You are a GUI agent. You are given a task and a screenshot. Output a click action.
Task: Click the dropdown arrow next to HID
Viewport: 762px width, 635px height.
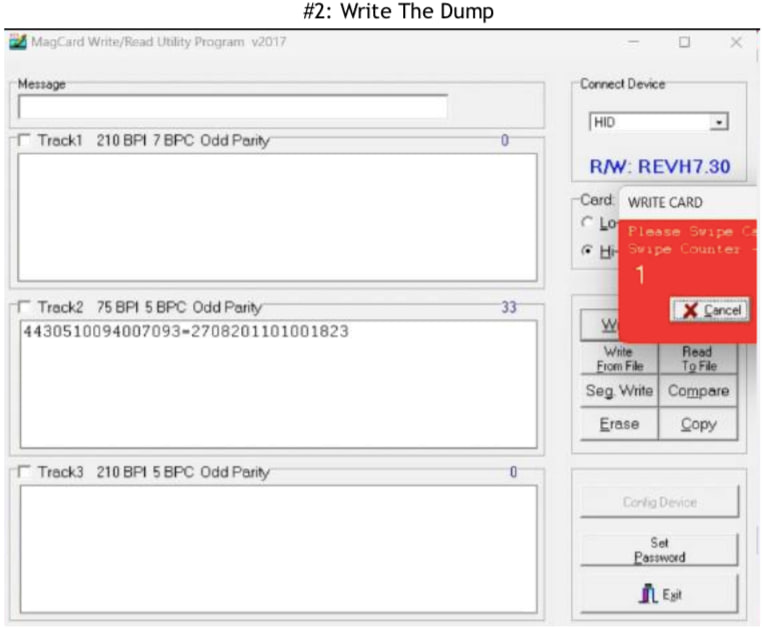point(718,122)
